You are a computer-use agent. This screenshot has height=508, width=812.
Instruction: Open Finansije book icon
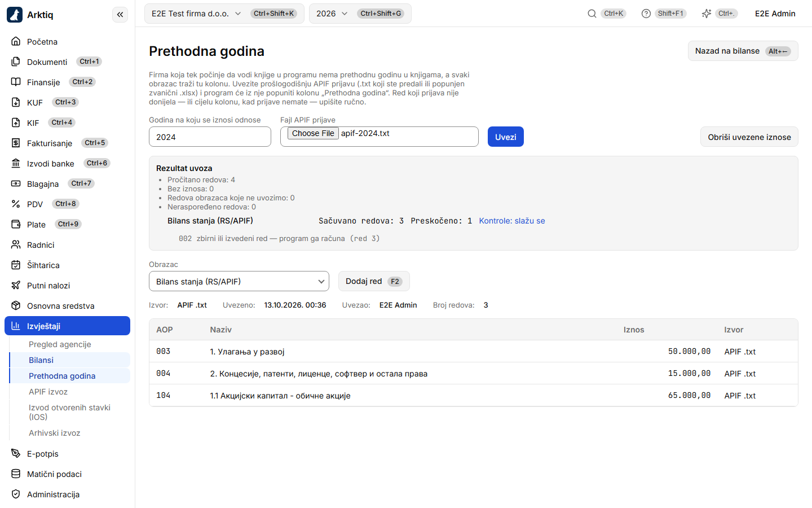click(16, 82)
